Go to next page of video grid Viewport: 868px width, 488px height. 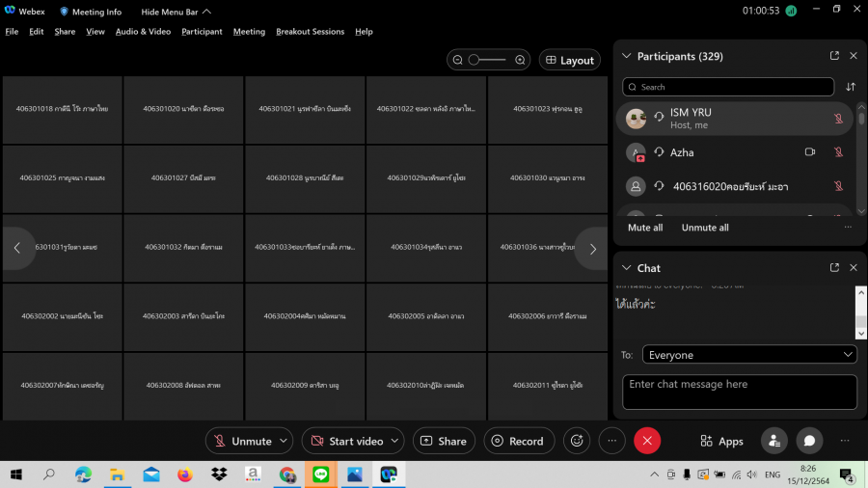point(592,249)
